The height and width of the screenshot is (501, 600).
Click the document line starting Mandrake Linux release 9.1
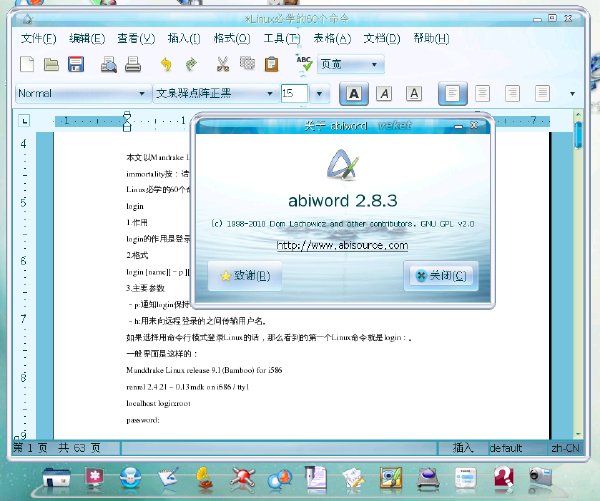(204, 370)
